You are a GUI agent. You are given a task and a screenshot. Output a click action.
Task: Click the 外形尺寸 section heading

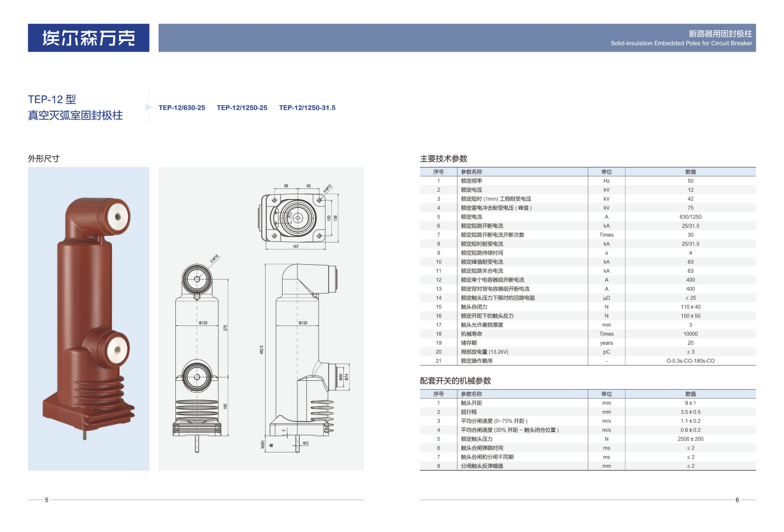(x=43, y=159)
